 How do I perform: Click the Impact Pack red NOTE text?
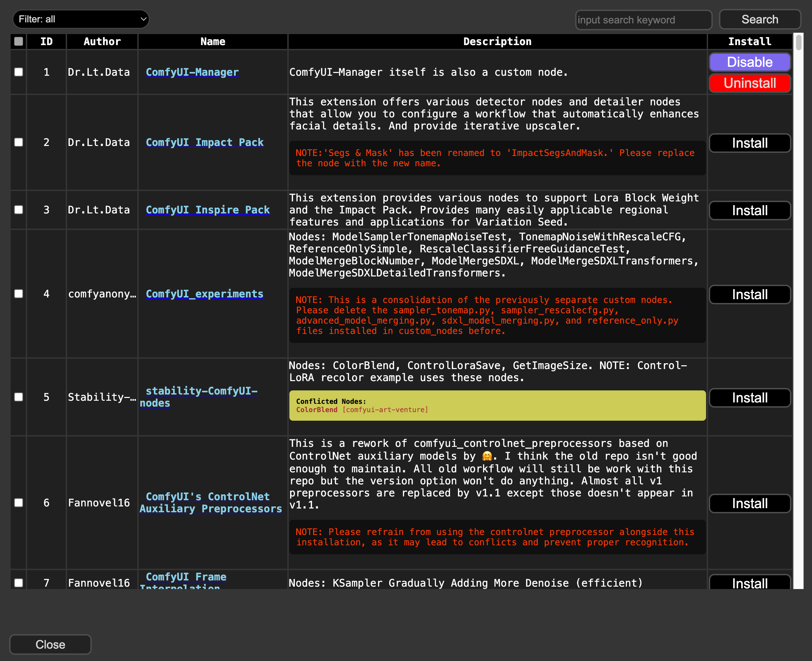click(495, 158)
